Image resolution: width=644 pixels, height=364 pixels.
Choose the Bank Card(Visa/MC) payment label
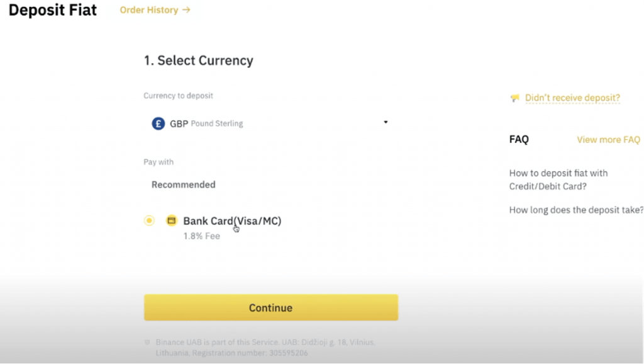click(x=232, y=221)
